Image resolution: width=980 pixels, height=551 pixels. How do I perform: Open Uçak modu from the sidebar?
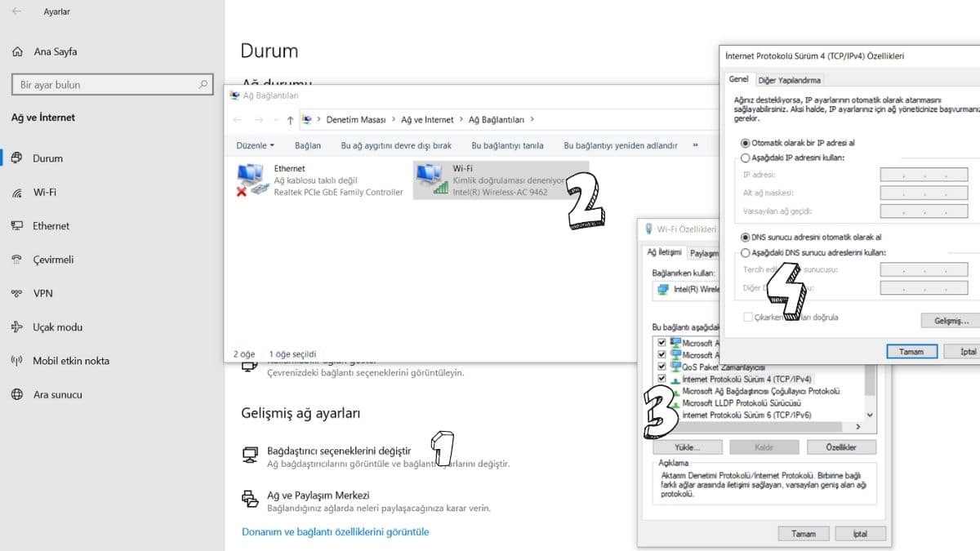coord(17,327)
